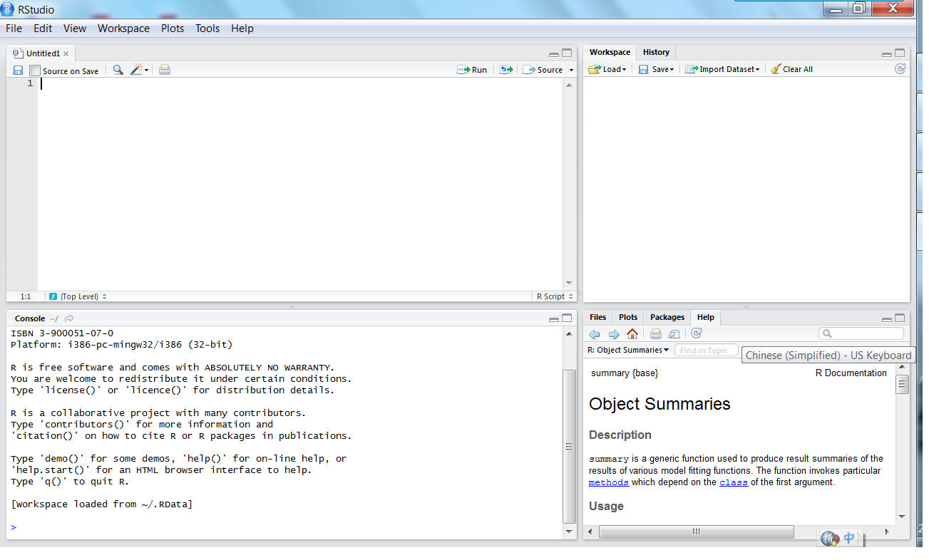
Task: Switch to the Plots tab
Action: pyautogui.click(x=628, y=317)
